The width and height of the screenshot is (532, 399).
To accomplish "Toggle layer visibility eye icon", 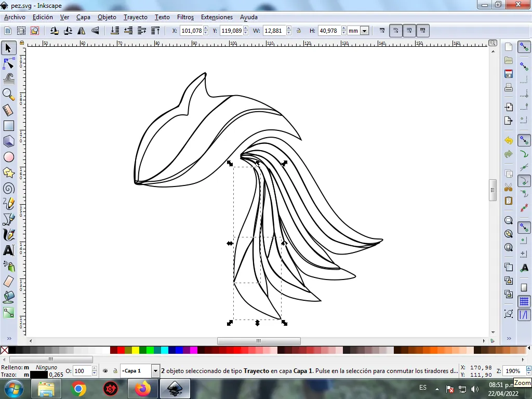I will [x=105, y=371].
